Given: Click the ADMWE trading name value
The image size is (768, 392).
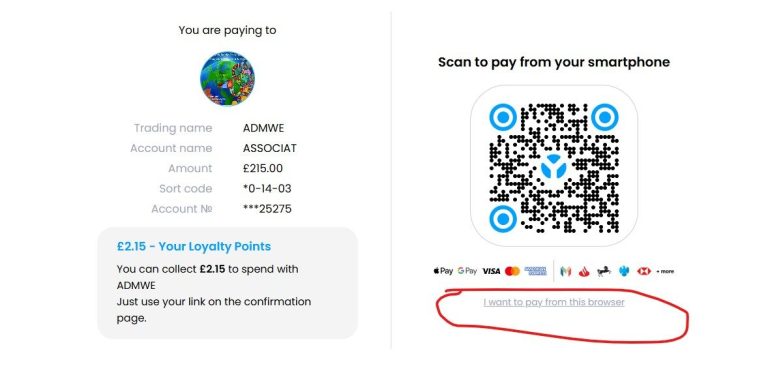Looking at the screenshot, I should pos(264,128).
